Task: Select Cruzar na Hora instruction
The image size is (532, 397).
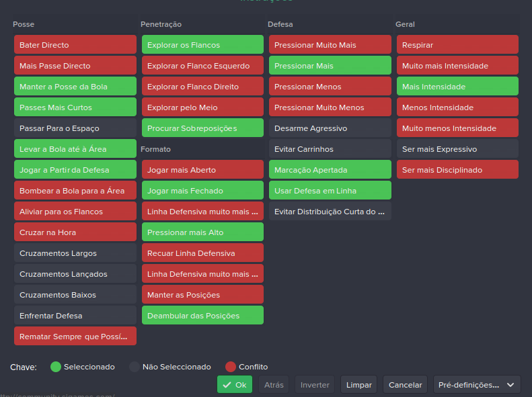Action: click(x=75, y=232)
